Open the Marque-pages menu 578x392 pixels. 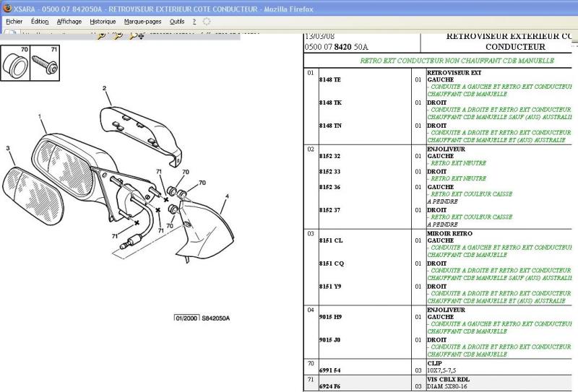click(x=142, y=22)
